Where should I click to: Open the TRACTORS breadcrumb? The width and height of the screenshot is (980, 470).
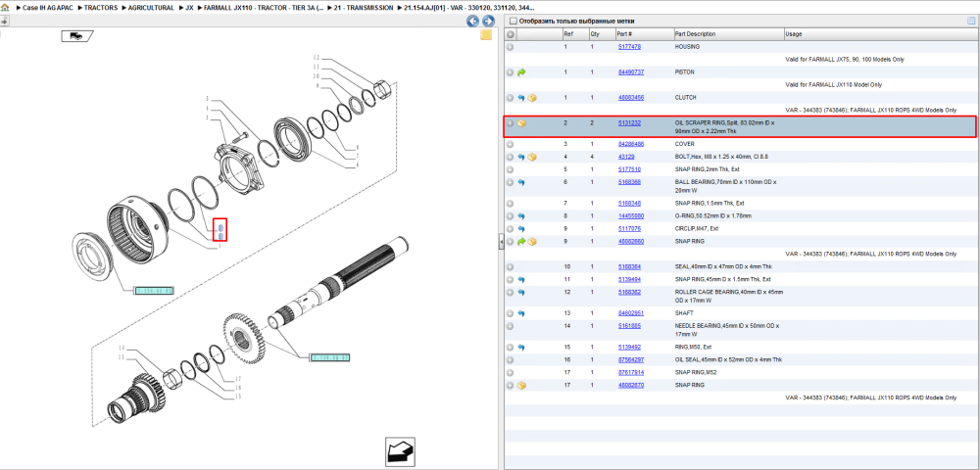pos(100,8)
